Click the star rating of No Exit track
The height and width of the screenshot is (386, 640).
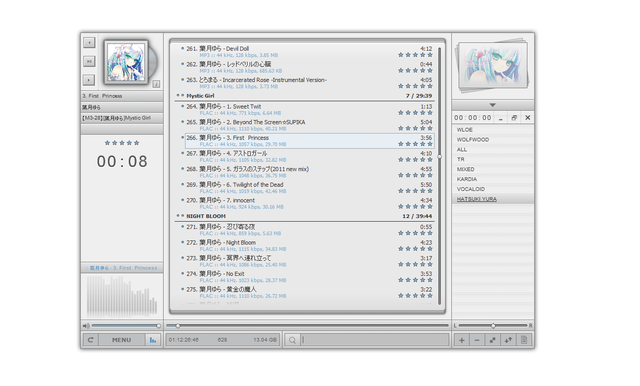click(x=415, y=280)
